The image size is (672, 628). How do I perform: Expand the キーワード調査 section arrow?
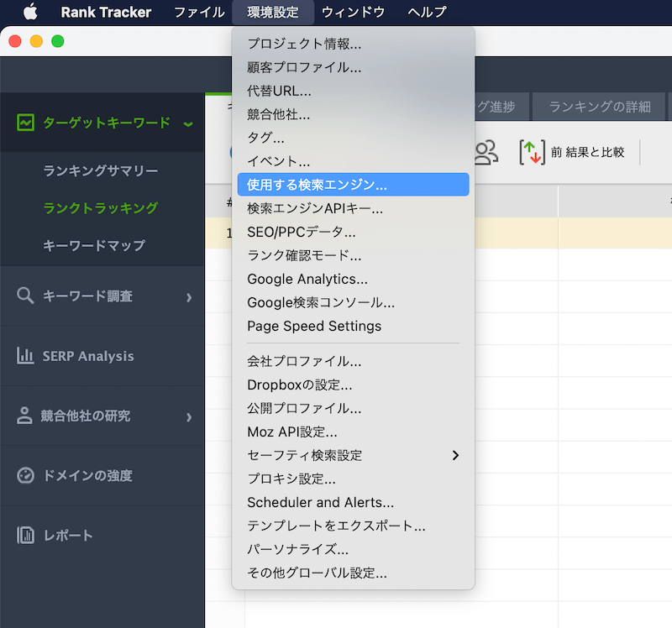(x=189, y=297)
